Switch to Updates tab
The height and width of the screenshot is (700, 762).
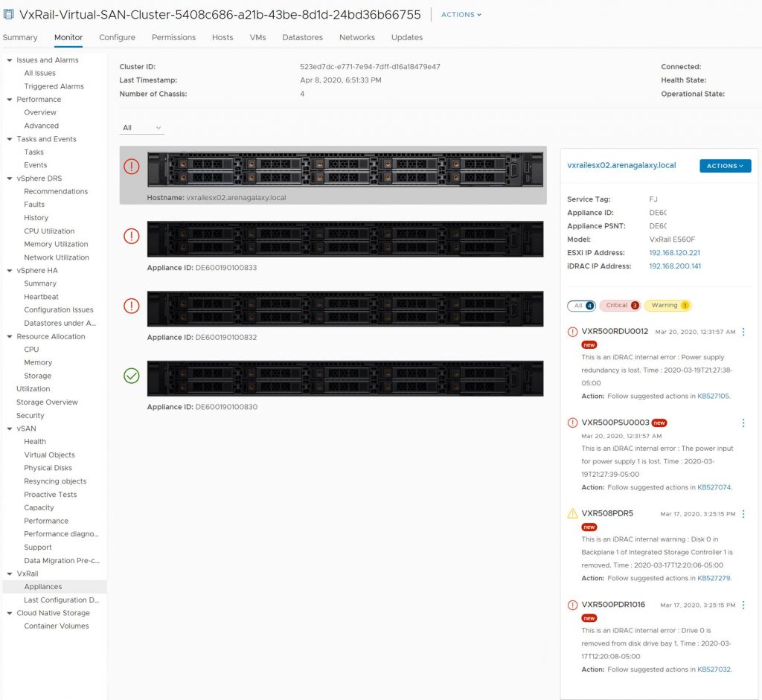(x=407, y=37)
